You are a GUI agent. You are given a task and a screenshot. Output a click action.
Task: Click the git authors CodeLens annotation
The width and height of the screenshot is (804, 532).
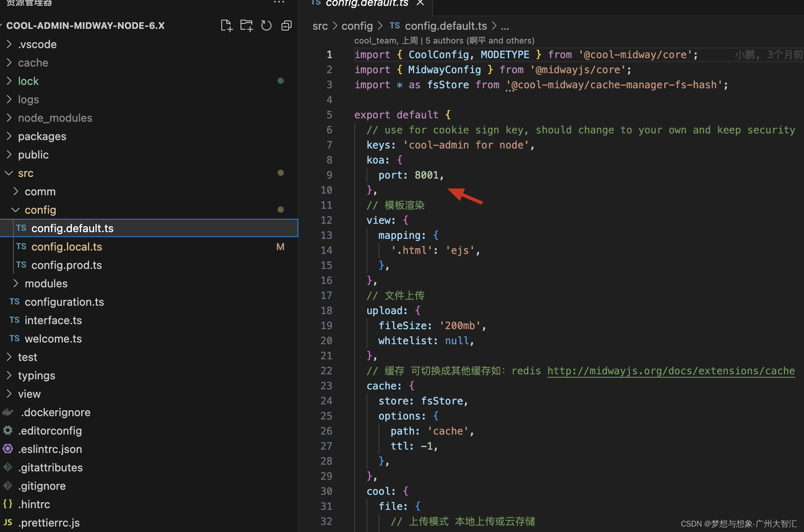(444, 41)
